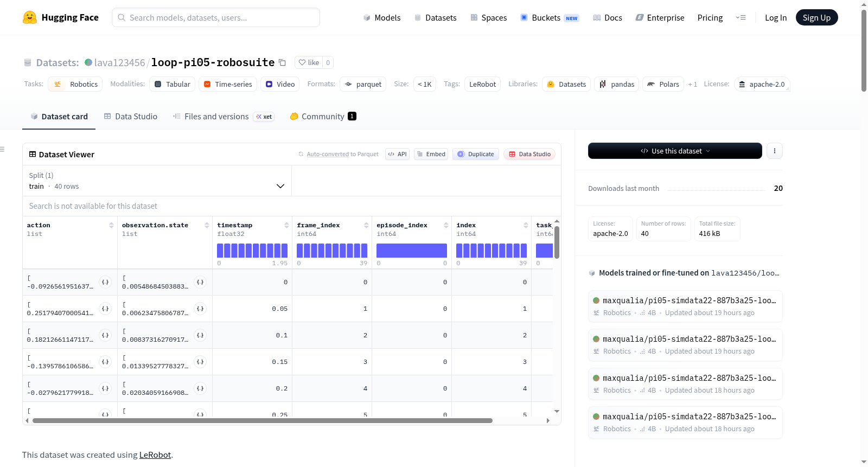Expand JSON icon for state 0.01339527778327
The height and width of the screenshot is (467, 868).
tap(200, 362)
